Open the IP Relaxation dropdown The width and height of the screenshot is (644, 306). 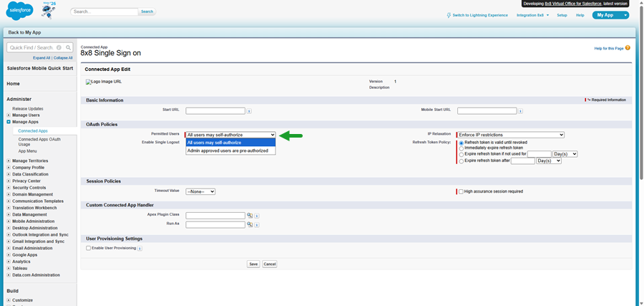510,135
